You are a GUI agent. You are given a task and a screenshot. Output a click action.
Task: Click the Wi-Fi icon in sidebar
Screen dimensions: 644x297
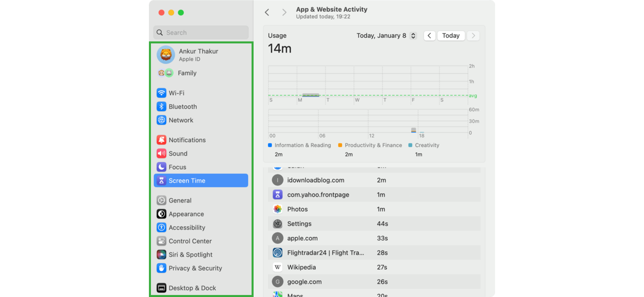tap(161, 93)
